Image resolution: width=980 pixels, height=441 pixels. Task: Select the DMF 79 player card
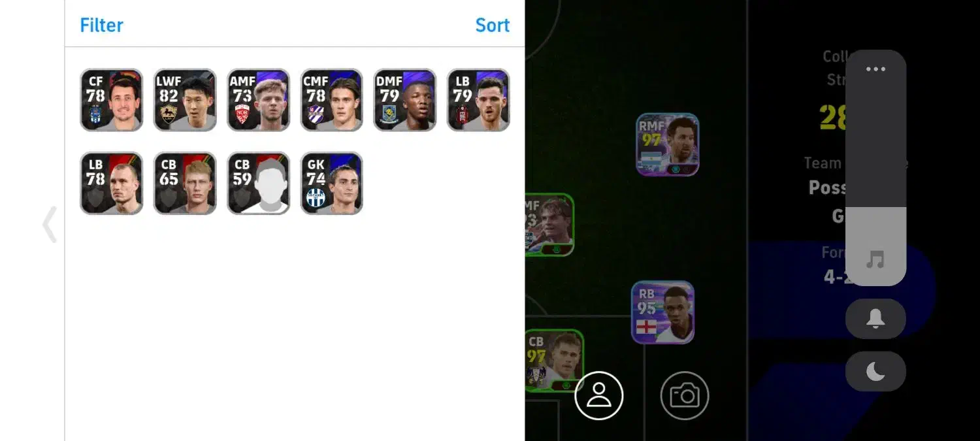[405, 100]
